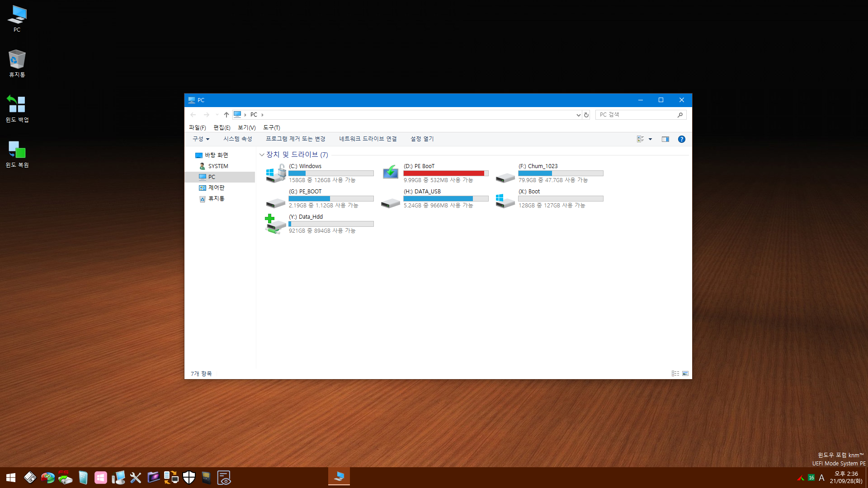Open the help question mark button
The height and width of the screenshot is (488, 868).
tap(682, 139)
